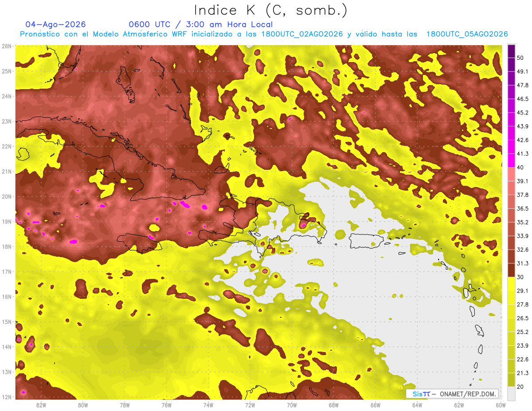Click the colorbar value '45.2'

tap(523, 113)
